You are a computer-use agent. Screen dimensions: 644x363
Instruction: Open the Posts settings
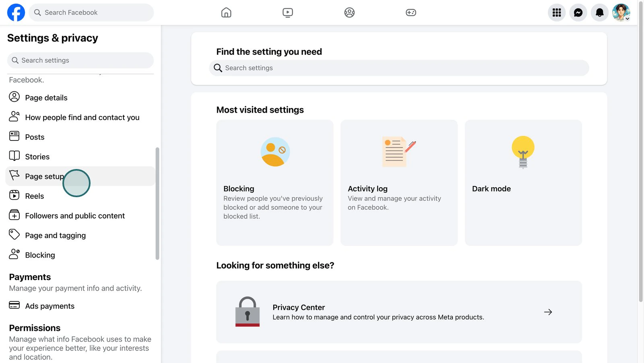(80, 137)
